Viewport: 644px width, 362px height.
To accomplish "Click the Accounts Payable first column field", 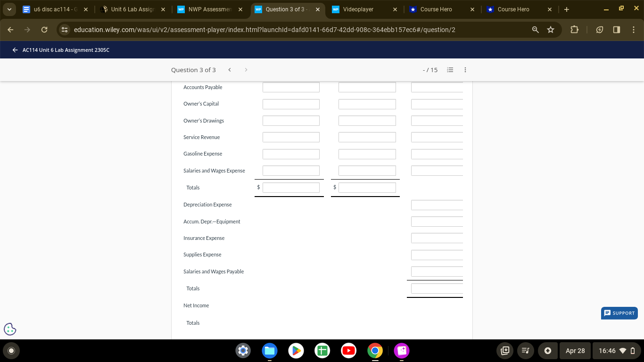I will point(291,87).
